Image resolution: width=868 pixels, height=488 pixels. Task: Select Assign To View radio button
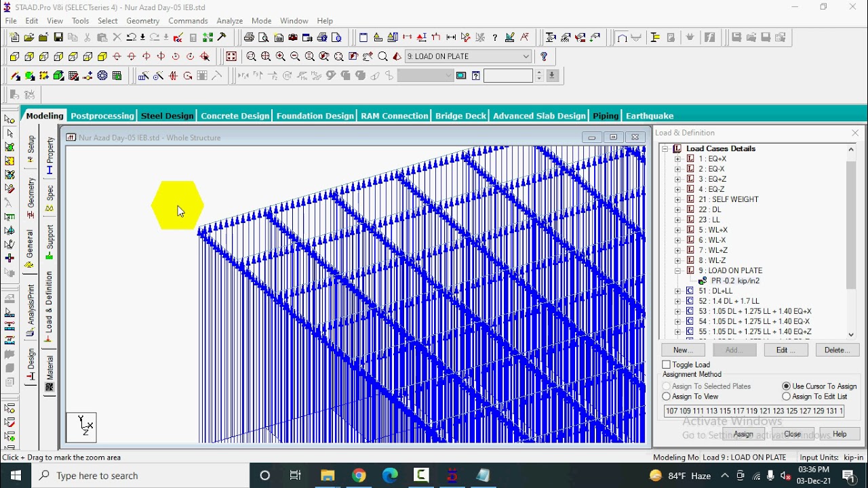coord(667,396)
